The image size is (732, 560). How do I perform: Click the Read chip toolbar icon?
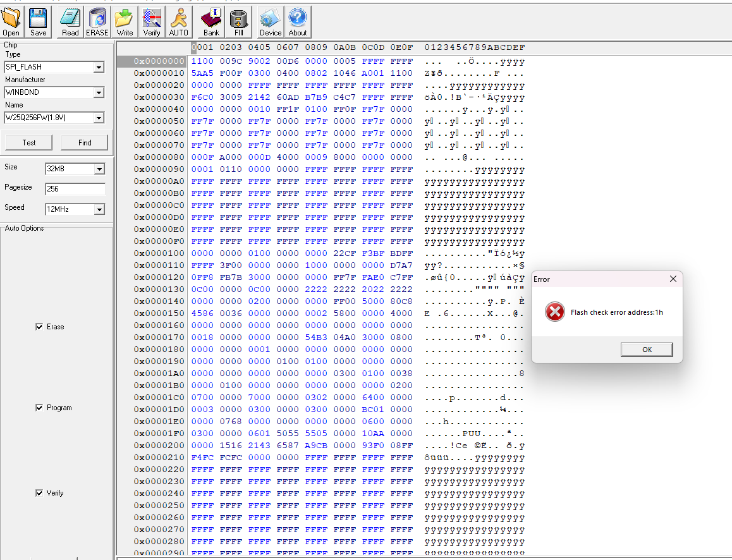70,22
